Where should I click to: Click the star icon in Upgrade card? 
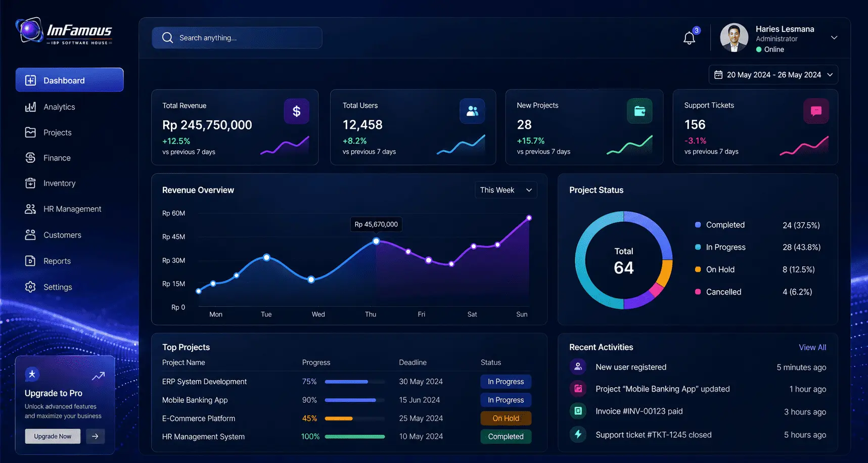pyautogui.click(x=32, y=374)
